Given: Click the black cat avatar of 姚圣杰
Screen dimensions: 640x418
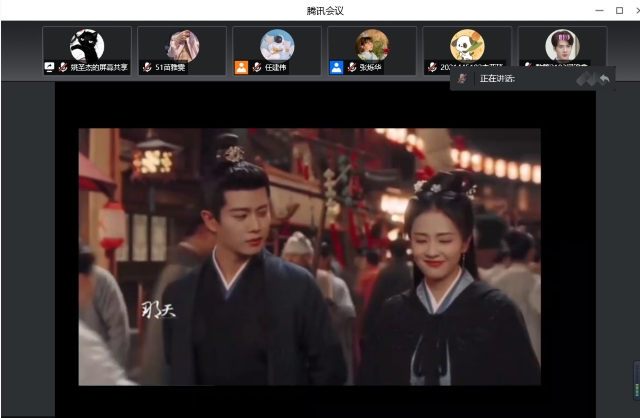Looking at the screenshot, I should click(x=87, y=46).
